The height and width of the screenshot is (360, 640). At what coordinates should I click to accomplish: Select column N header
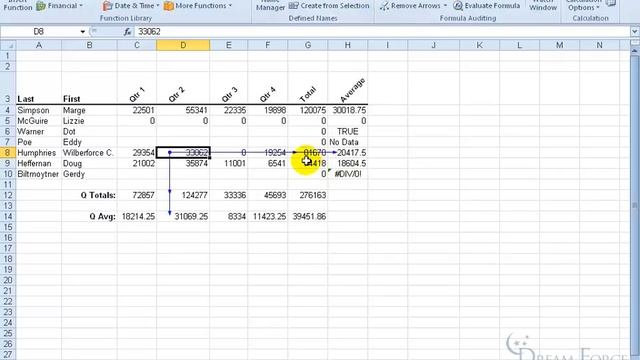coord(599,45)
